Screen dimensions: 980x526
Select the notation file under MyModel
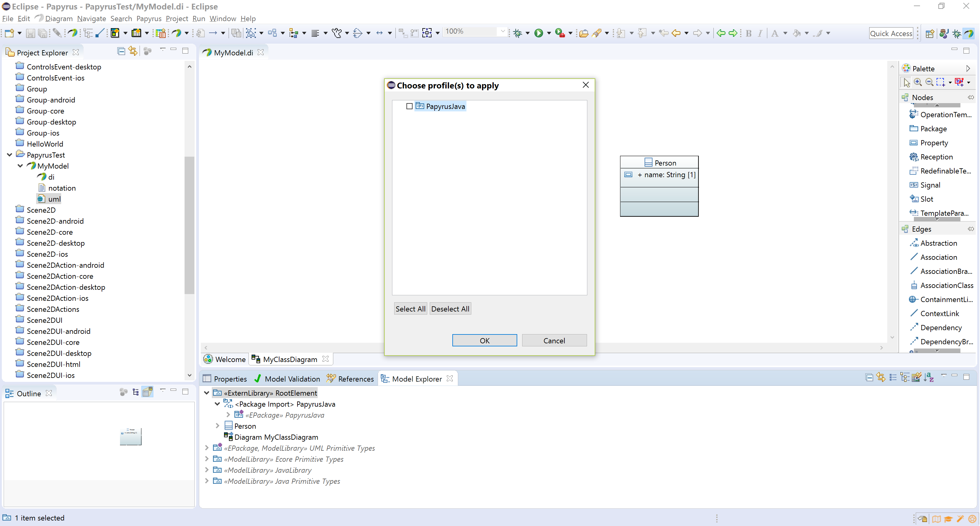click(x=58, y=188)
